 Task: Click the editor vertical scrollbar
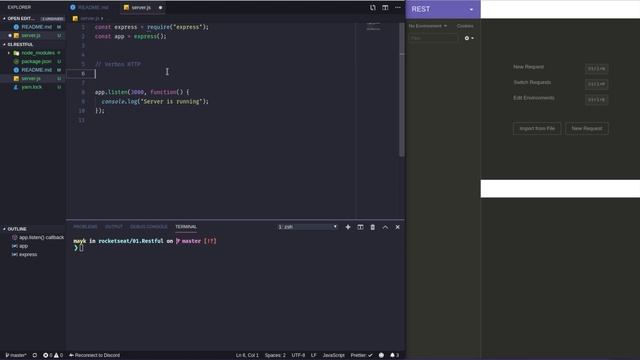pyautogui.click(x=402, y=90)
